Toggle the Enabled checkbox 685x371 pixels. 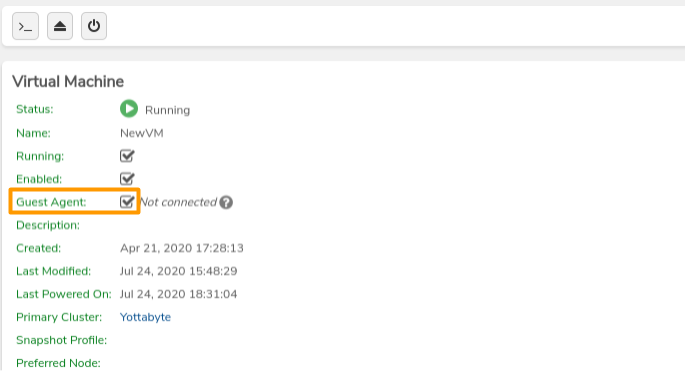tap(127, 178)
